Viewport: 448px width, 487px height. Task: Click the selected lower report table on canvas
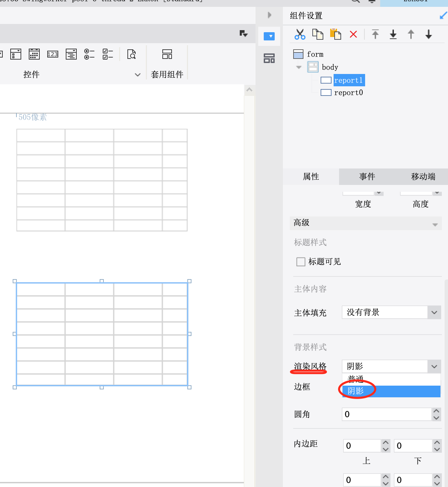[102, 334]
